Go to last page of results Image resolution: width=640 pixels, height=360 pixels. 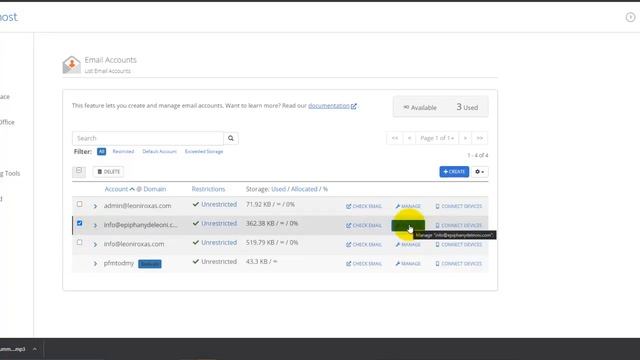click(480, 138)
